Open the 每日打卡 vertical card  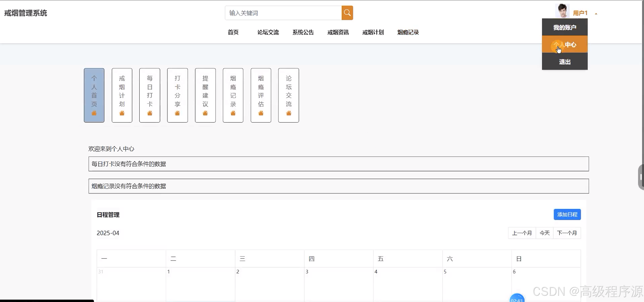coord(150,95)
